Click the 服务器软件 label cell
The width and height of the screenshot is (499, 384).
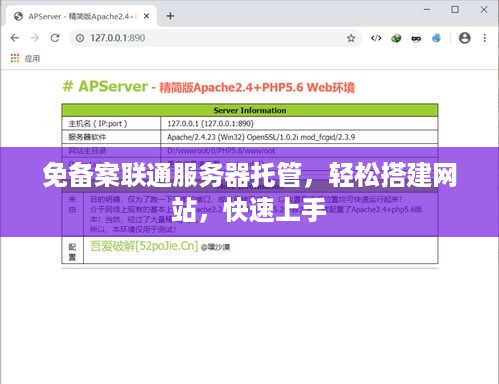coord(111,137)
